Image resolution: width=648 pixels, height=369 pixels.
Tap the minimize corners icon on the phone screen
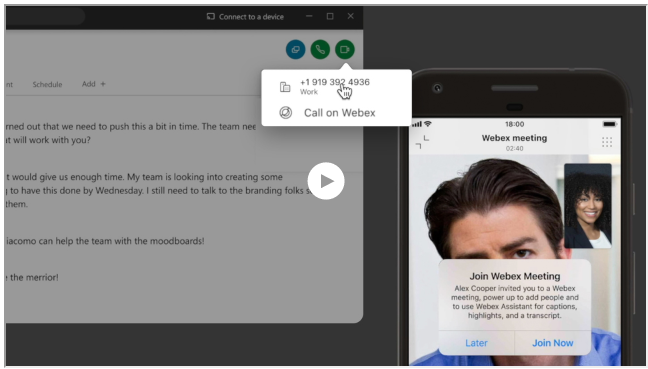tap(422, 142)
